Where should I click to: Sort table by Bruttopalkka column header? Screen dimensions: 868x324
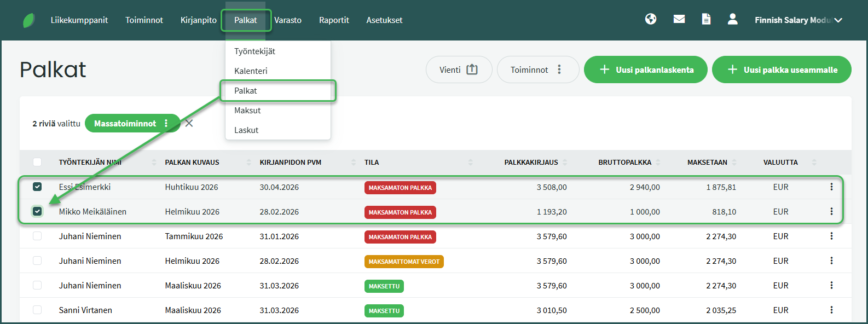pyautogui.click(x=625, y=163)
